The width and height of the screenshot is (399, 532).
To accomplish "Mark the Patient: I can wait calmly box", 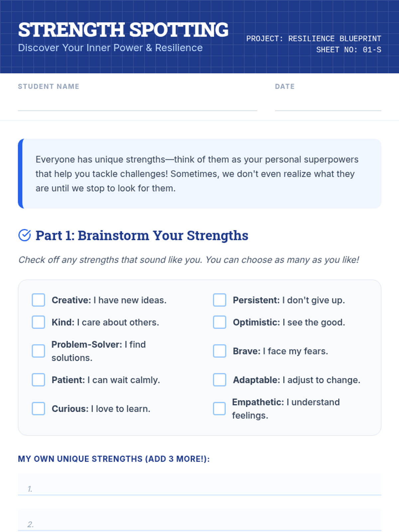I will (x=38, y=380).
